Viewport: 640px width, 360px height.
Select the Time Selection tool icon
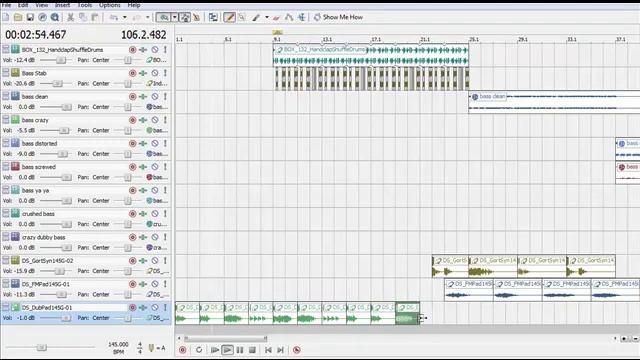click(x=302, y=17)
